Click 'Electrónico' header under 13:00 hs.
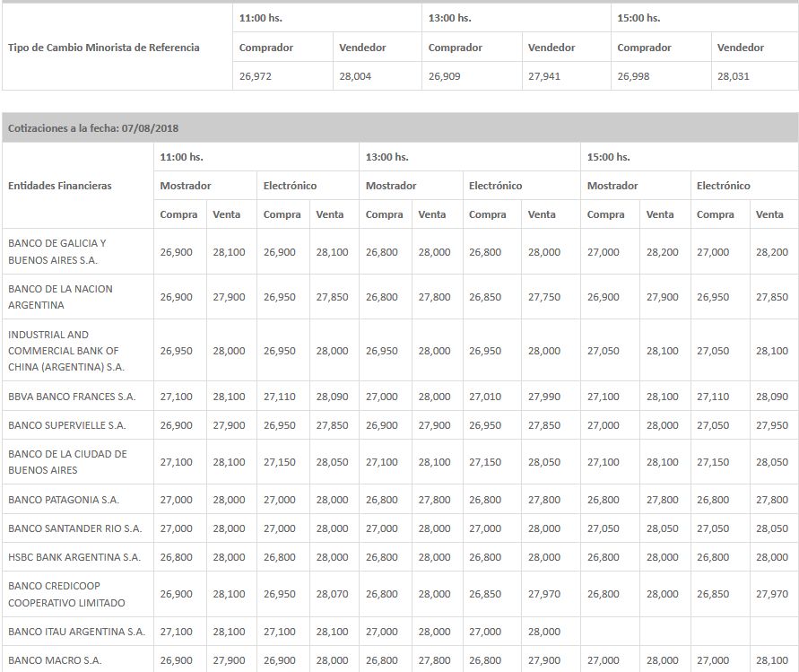799x672 pixels. [495, 186]
